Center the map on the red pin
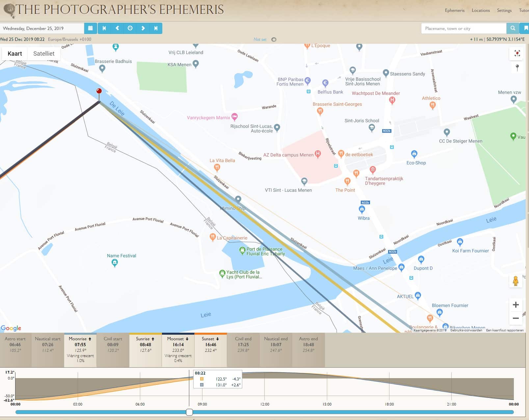Screen dimensions: 529x420 (x=517, y=53)
